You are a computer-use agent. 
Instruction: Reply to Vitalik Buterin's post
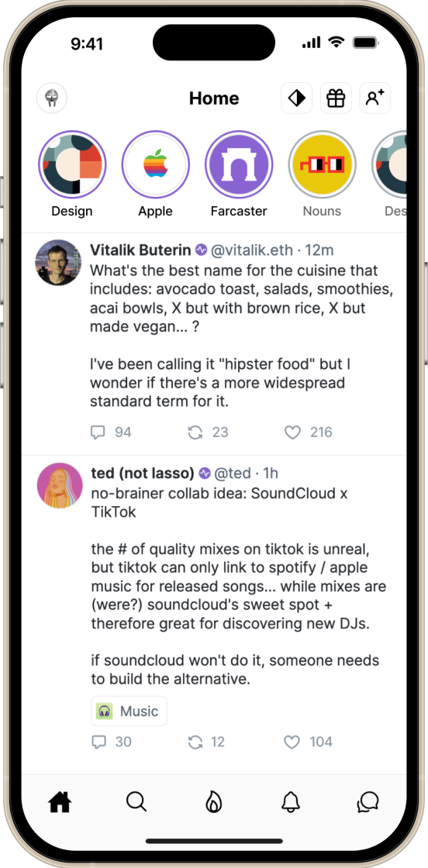111,432
